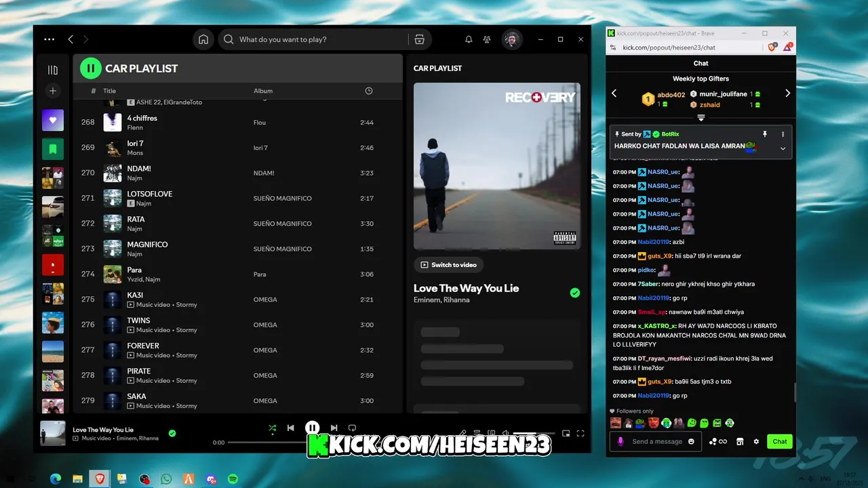Open the three-dots Spotify app menu

point(49,39)
